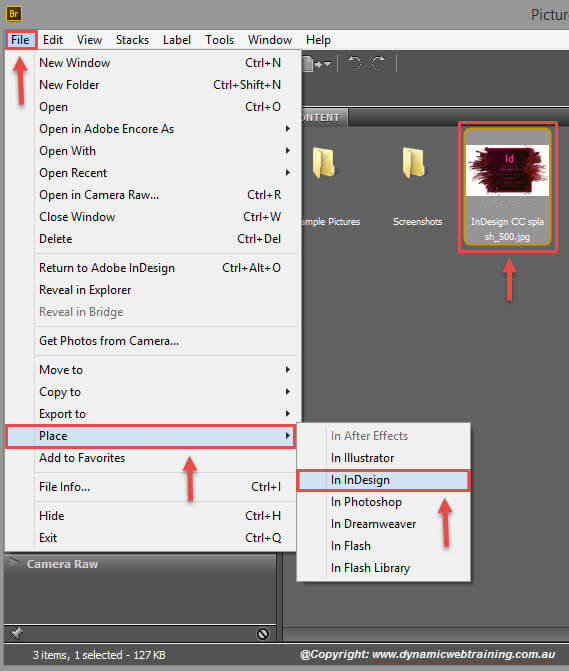
Task: Click the rotate clockwise icon
Action: (378, 63)
